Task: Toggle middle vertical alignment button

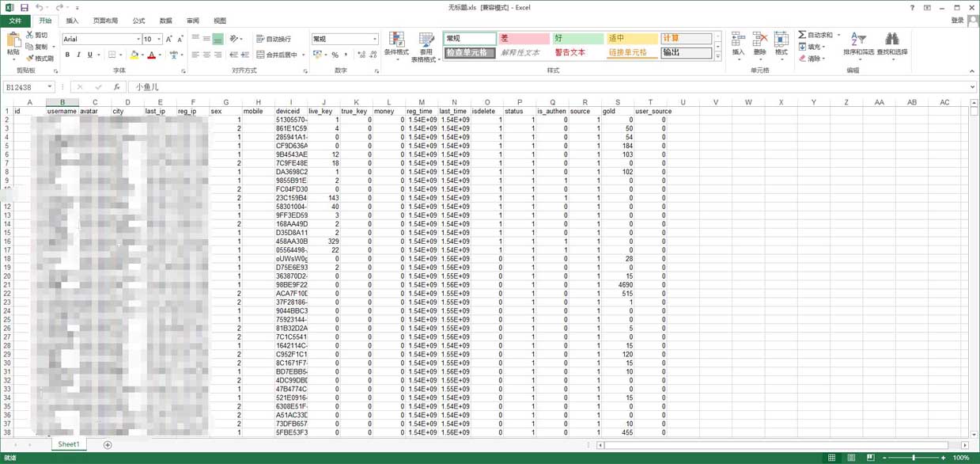Action: click(206, 39)
